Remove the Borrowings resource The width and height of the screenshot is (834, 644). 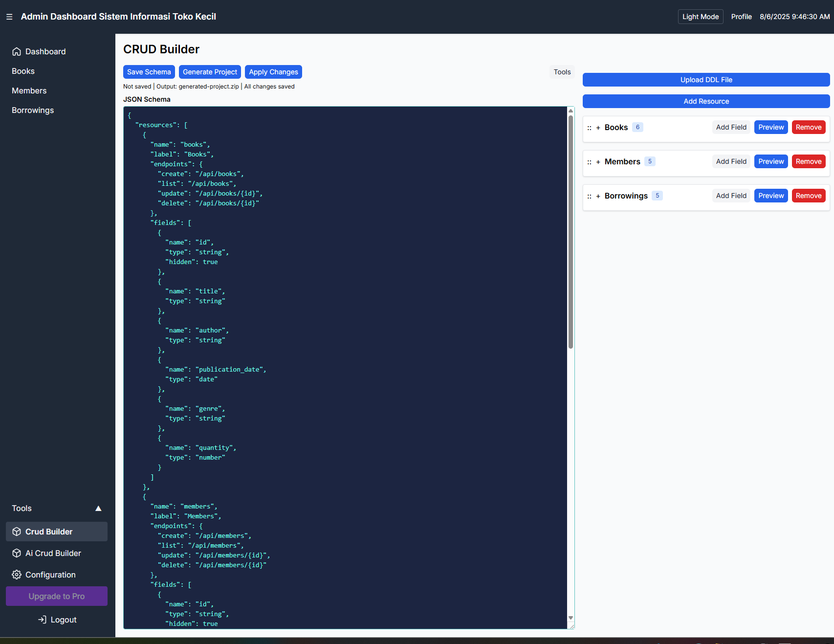(x=809, y=196)
